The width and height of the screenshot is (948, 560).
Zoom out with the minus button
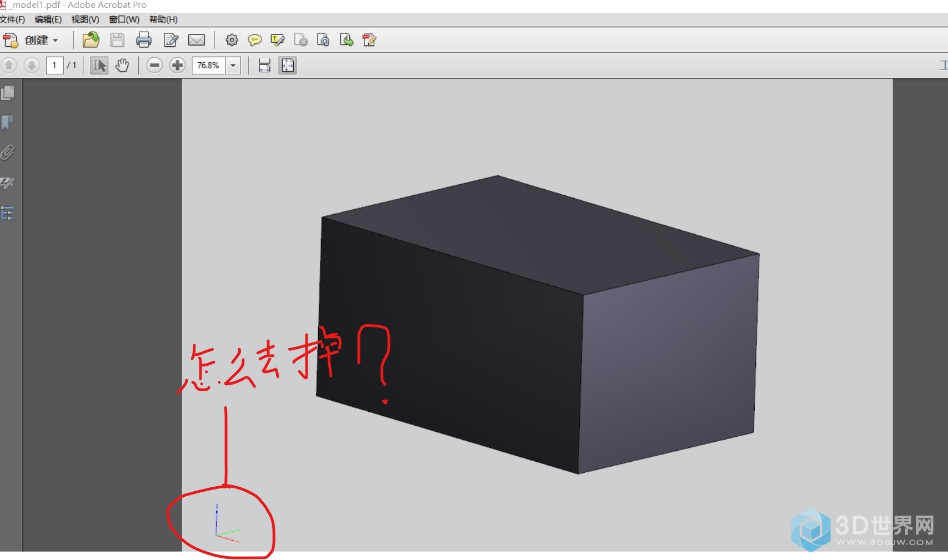(x=154, y=65)
